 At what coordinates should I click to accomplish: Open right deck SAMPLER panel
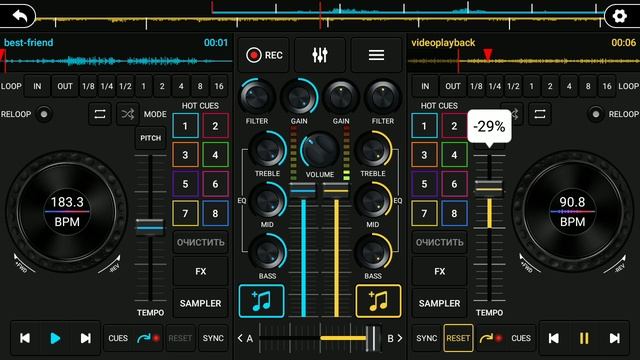[440, 303]
